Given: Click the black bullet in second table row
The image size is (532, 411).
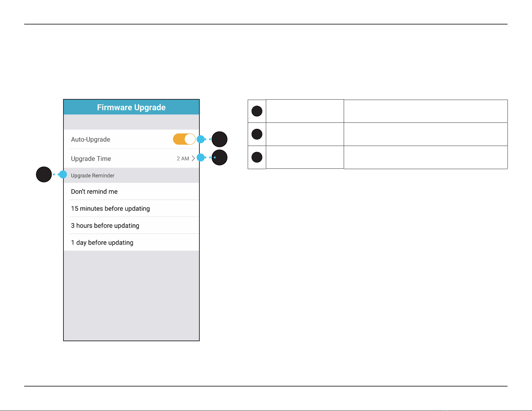Looking at the screenshot, I should [257, 134].
